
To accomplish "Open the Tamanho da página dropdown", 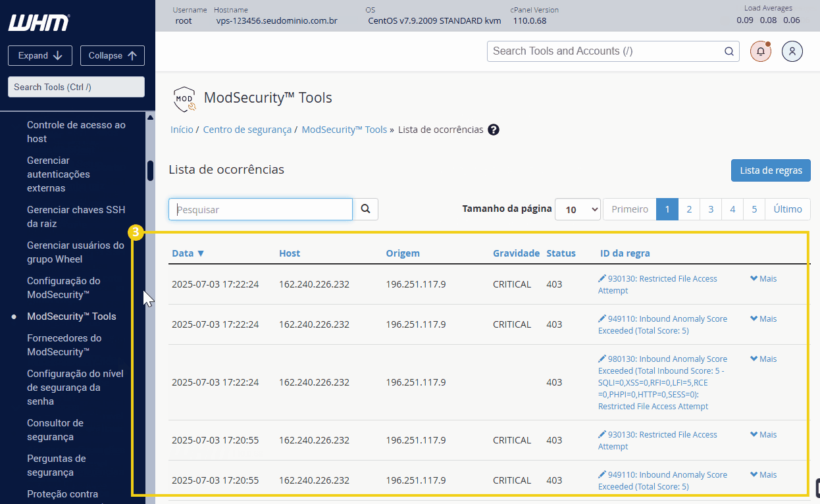I will click(x=578, y=209).
